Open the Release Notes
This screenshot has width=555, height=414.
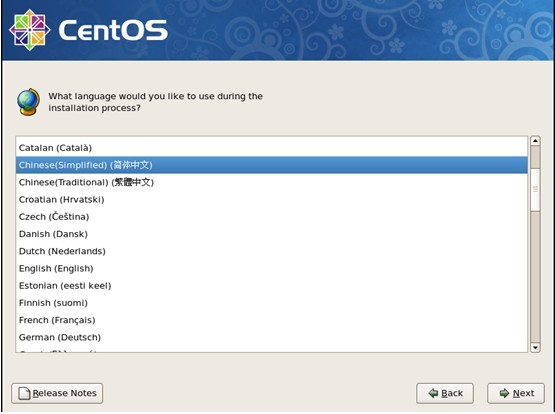pos(57,393)
